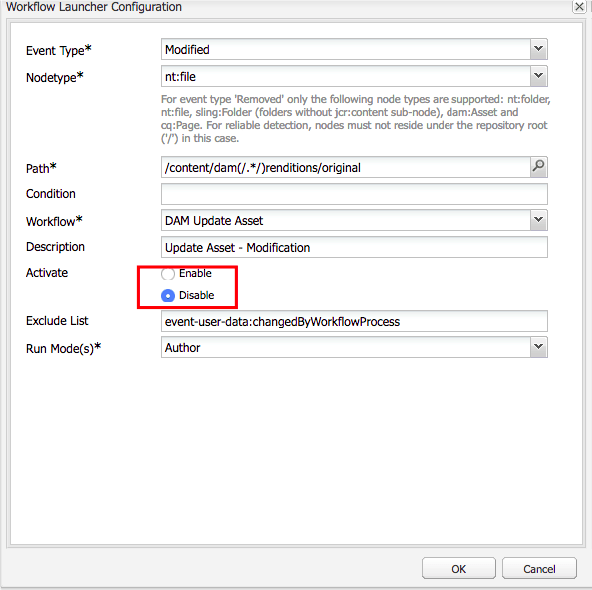Click the 'Removed' event type help text
This screenshot has width=592, height=590.
coord(355,119)
